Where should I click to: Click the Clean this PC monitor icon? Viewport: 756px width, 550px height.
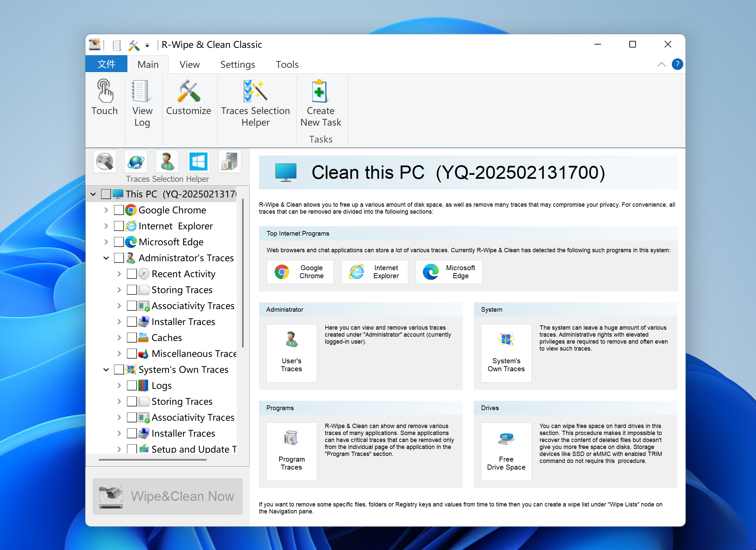tap(286, 172)
